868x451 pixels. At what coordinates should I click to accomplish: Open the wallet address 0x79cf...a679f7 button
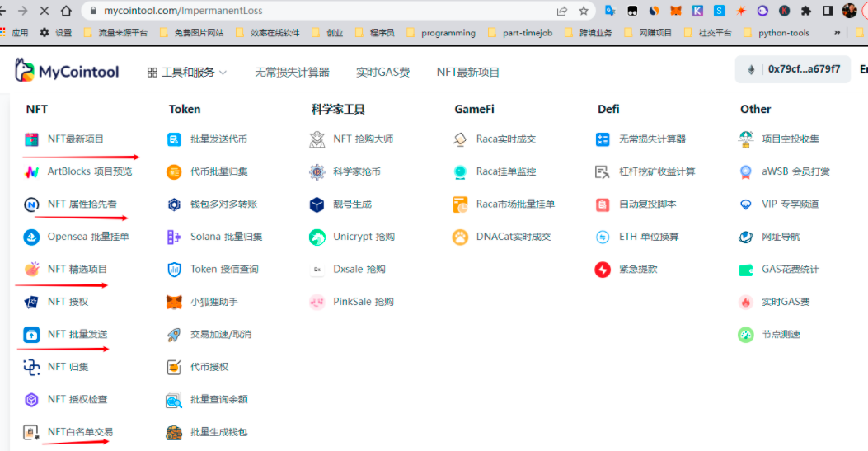click(794, 69)
